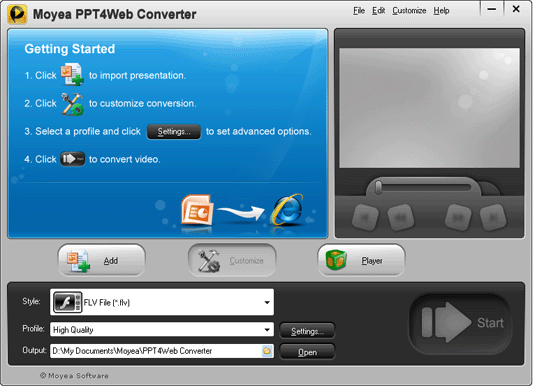Viewport: 535px width, 388px height.
Task: Click the fast forward button in preview player
Action: click(458, 217)
